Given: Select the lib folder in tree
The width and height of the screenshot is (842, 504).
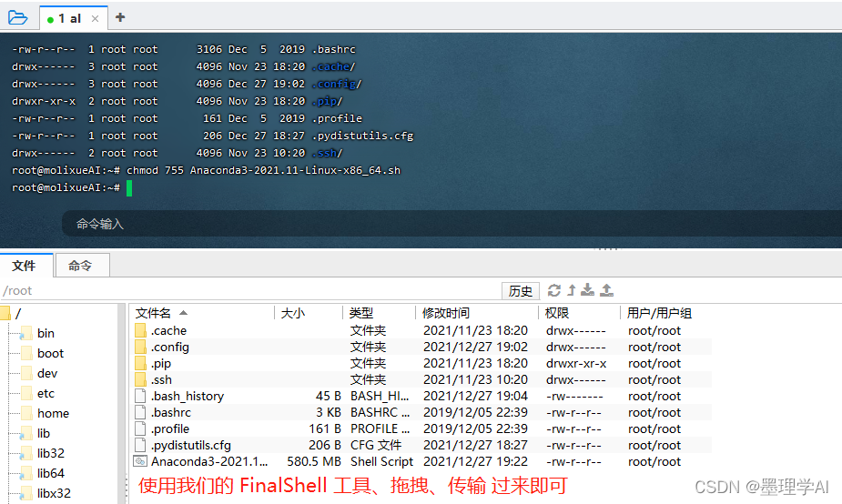Looking at the screenshot, I should coord(44,433).
